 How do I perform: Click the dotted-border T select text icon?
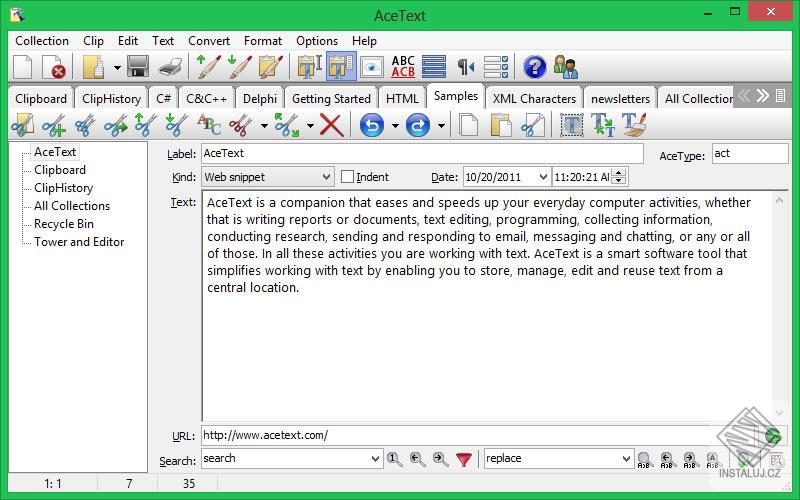(x=571, y=125)
